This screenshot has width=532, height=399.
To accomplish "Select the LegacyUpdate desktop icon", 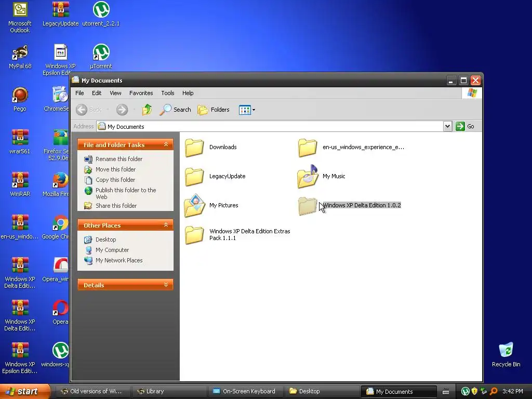I will pyautogui.click(x=60, y=9).
